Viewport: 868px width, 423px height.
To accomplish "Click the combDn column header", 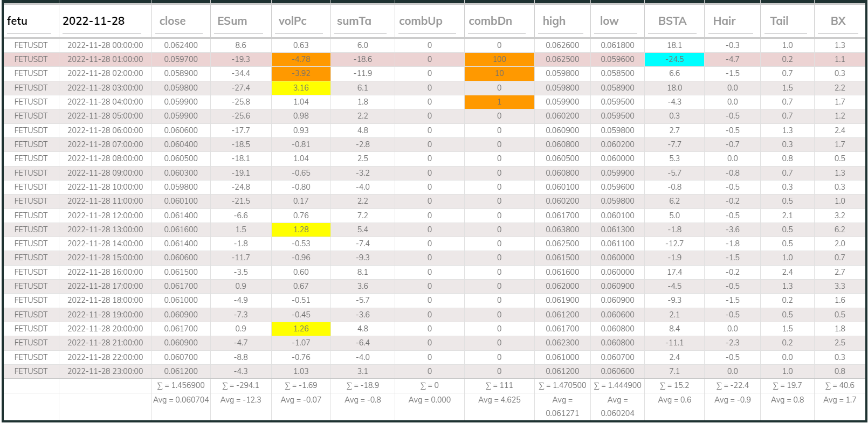I will (491, 21).
